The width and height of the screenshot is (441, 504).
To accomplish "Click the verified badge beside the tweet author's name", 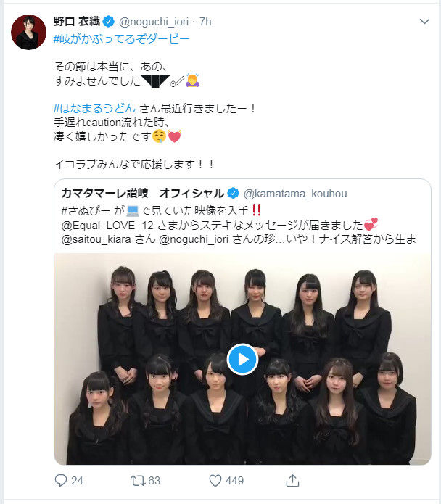I will 108,22.
